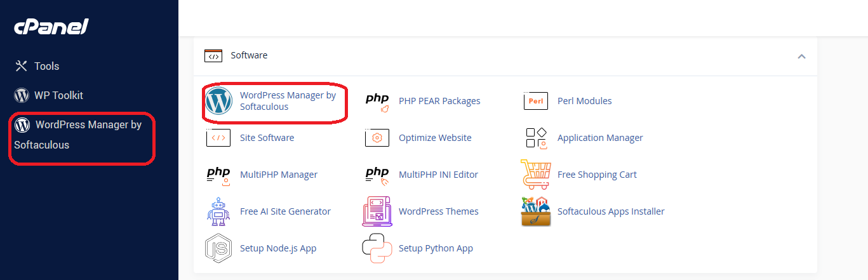
Task: Open the Softaculous Apps Installer icon
Action: pos(535,211)
